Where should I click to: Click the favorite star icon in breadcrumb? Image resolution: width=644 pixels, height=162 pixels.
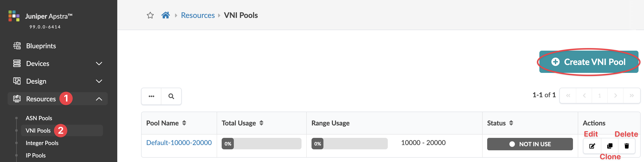pyautogui.click(x=150, y=16)
